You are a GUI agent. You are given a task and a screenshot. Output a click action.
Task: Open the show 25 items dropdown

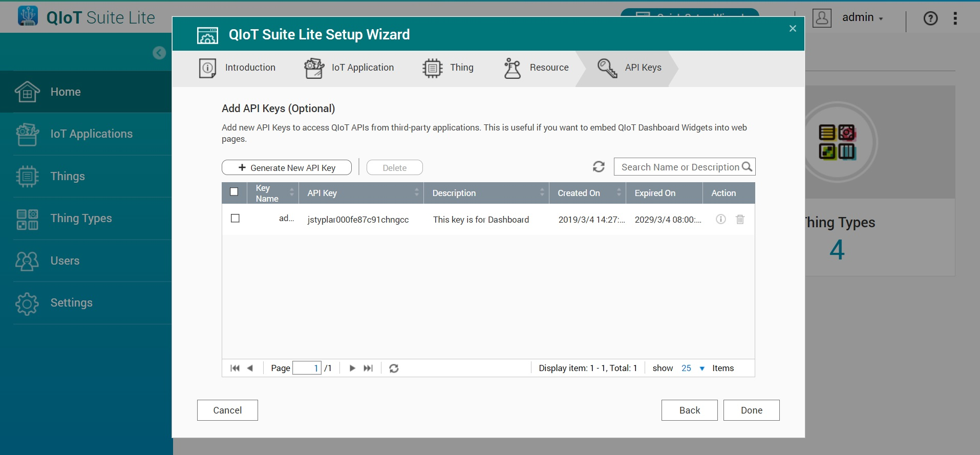(x=693, y=368)
